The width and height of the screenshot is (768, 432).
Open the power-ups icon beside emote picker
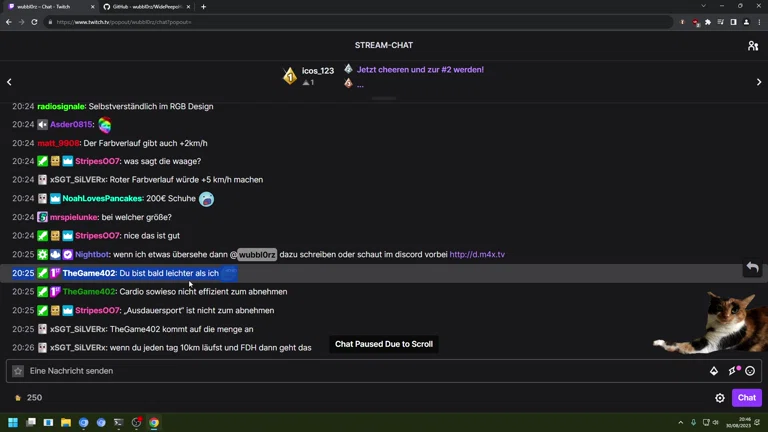pos(733,371)
